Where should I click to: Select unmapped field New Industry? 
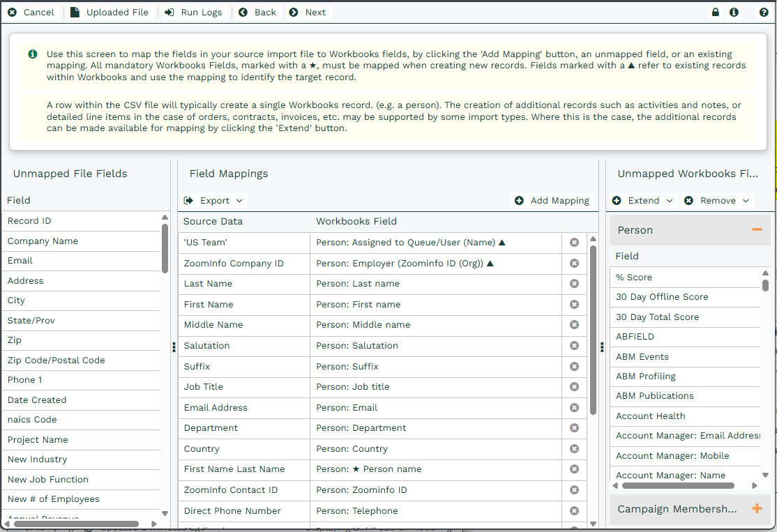click(x=81, y=459)
